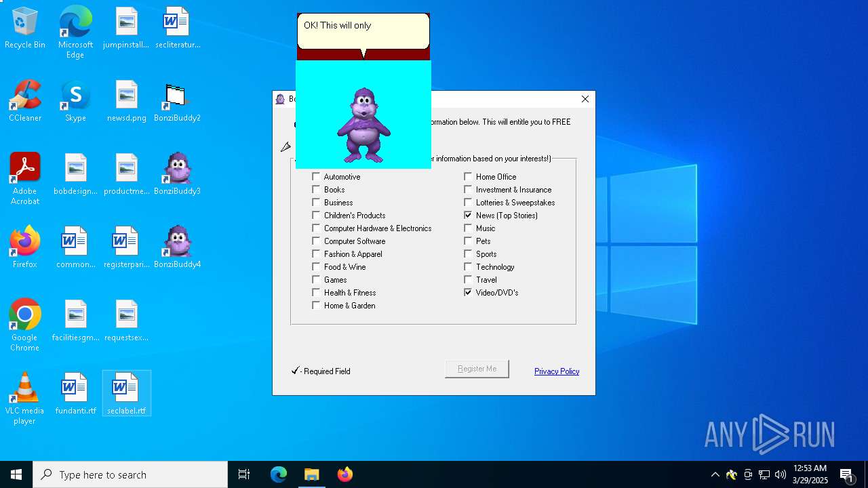Check the Food & Wine box

(316, 267)
